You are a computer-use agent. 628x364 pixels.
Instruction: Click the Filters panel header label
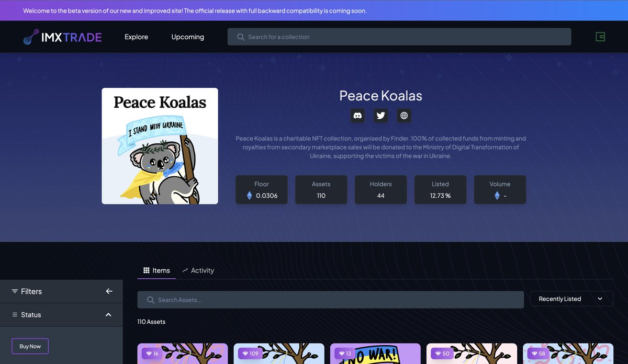pos(31,291)
